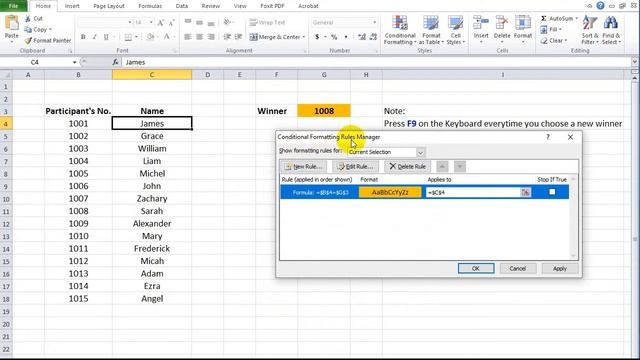Screen dimensions: 640x360
Task: Switch to the View tab
Action: [240, 6]
